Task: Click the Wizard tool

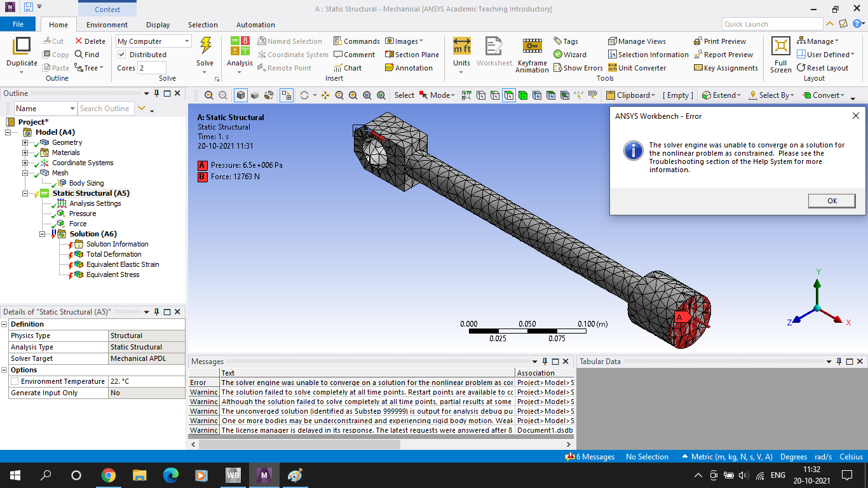Action: pos(570,55)
